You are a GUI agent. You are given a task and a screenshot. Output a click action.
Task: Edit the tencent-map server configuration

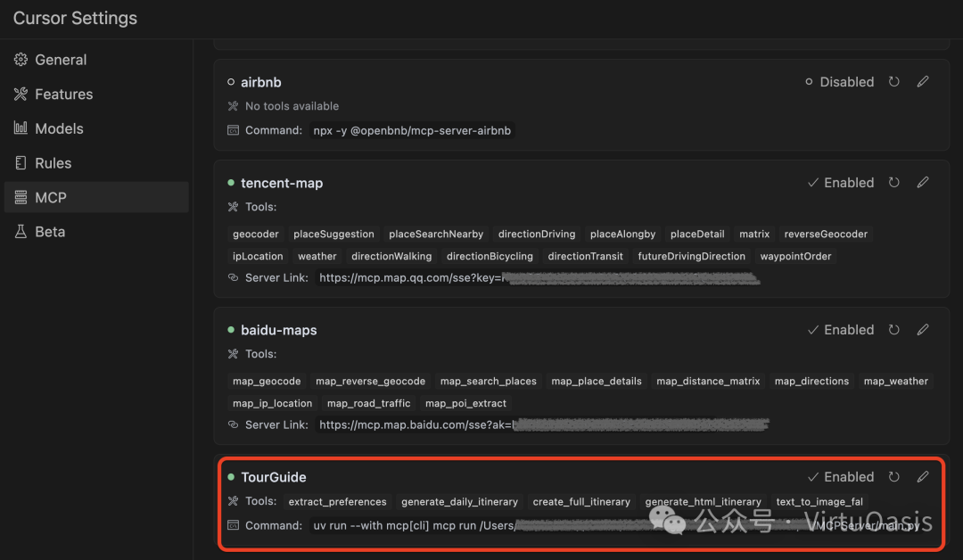click(923, 183)
